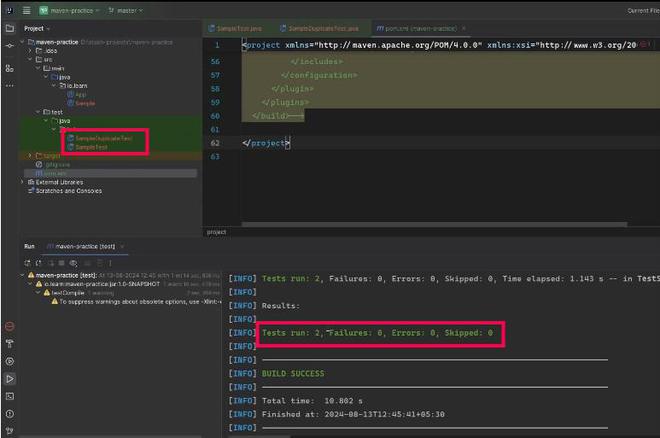Screen dimensions: 660x438
Task: Collapse the test folder
Action: [38, 112]
